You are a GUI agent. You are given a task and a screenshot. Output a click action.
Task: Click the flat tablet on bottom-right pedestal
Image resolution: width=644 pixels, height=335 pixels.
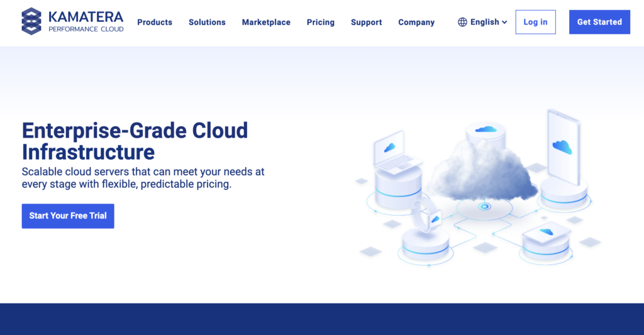[x=546, y=234]
